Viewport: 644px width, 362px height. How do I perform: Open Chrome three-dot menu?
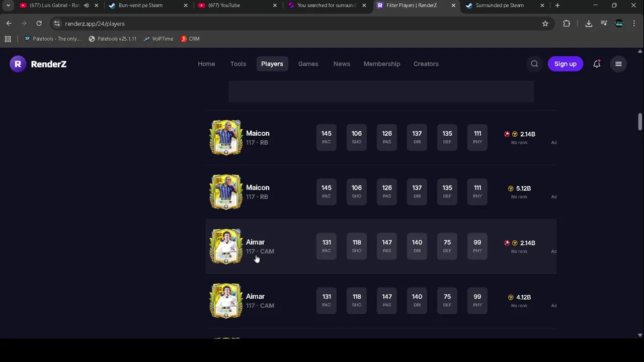click(634, 24)
